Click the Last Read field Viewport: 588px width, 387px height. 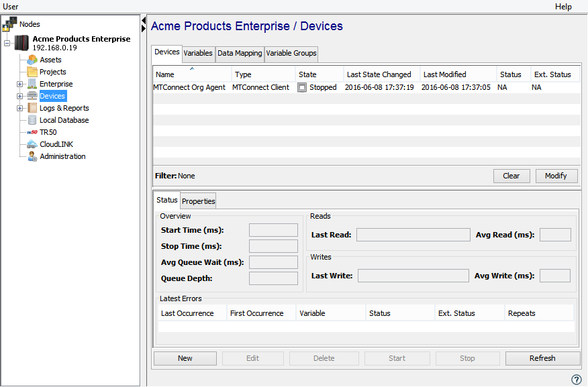tap(413, 235)
